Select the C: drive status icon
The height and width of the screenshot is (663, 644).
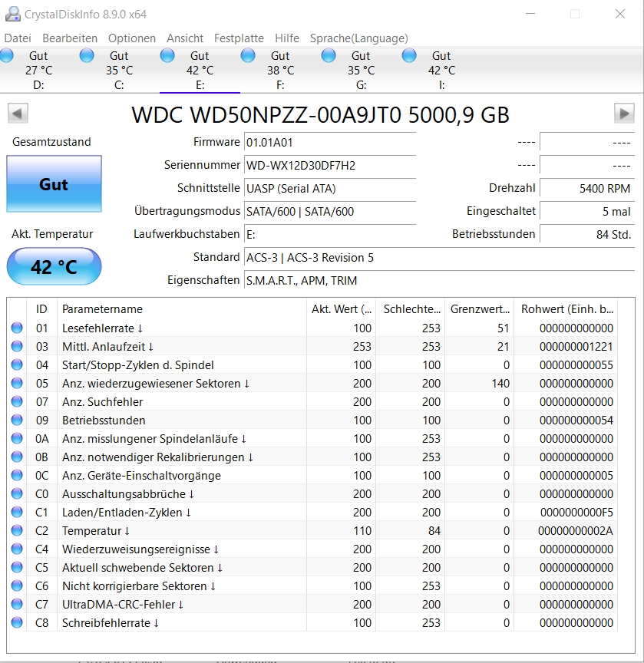87,55
